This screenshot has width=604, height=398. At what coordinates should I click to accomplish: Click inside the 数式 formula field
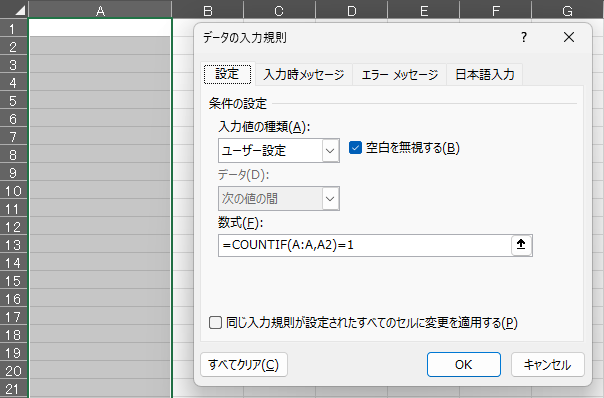click(x=365, y=245)
